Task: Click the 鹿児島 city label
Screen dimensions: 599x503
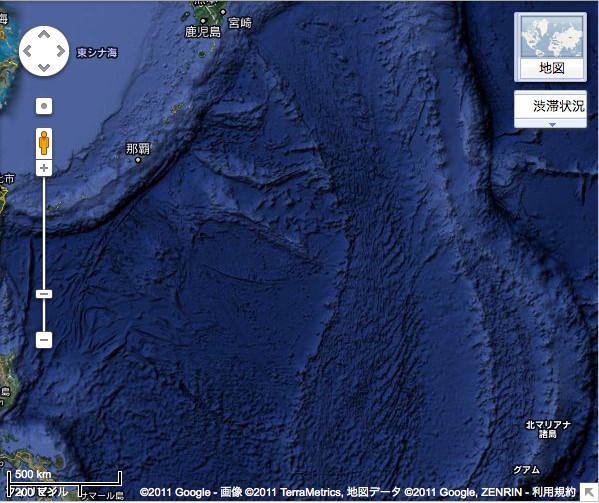Action: 203,32
